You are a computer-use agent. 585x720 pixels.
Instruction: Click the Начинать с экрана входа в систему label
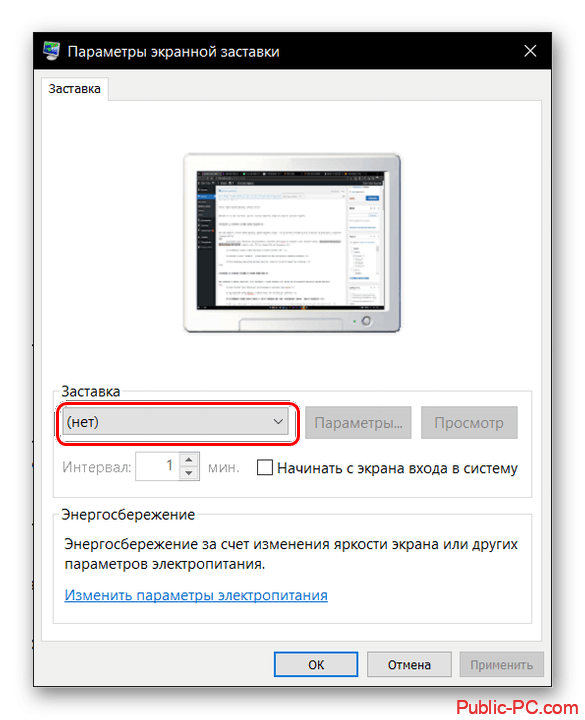coord(397,468)
